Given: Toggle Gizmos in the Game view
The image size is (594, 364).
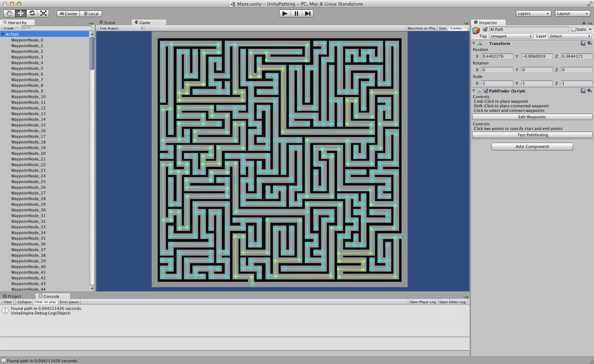Looking at the screenshot, I should coord(456,28).
